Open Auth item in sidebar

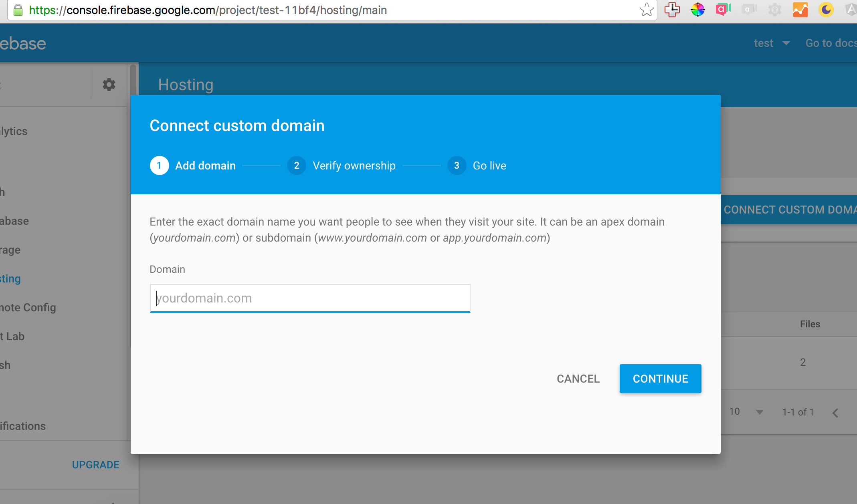pyautogui.click(x=2, y=192)
